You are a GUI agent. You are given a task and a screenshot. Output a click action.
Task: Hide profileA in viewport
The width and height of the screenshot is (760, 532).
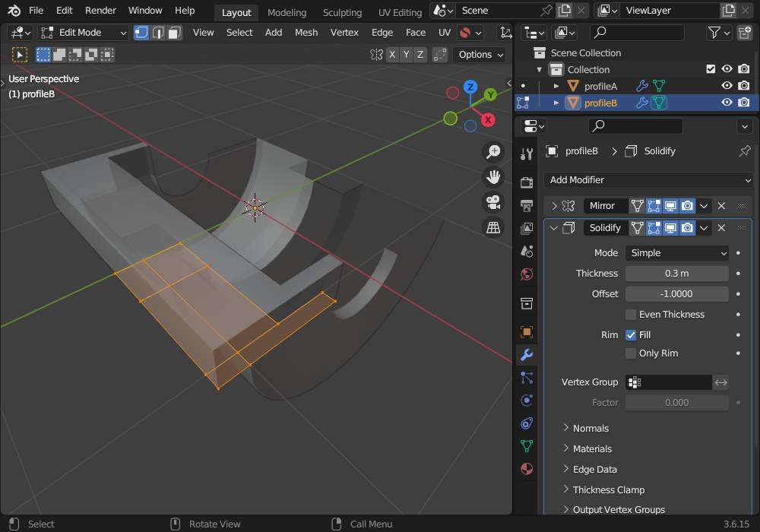pos(727,86)
